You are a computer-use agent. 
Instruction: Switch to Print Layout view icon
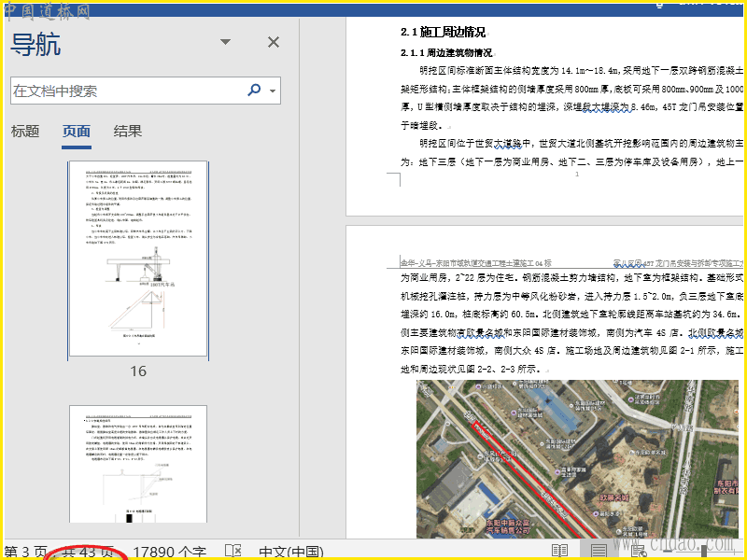click(599, 551)
